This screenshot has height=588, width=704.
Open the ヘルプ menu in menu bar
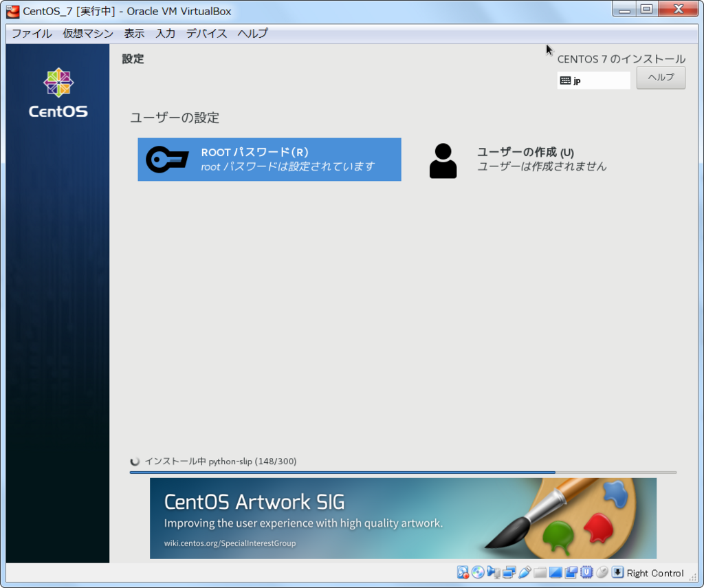253,34
